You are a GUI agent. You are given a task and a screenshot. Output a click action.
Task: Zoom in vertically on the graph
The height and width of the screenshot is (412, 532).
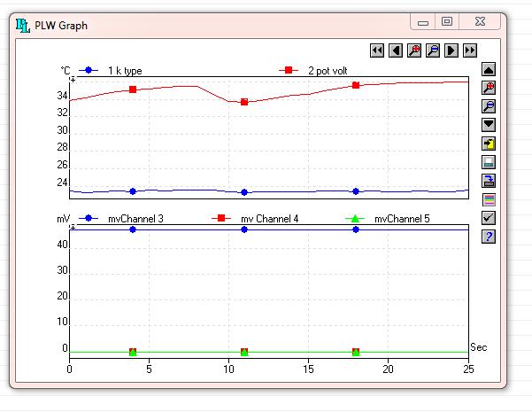[x=489, y=88]
